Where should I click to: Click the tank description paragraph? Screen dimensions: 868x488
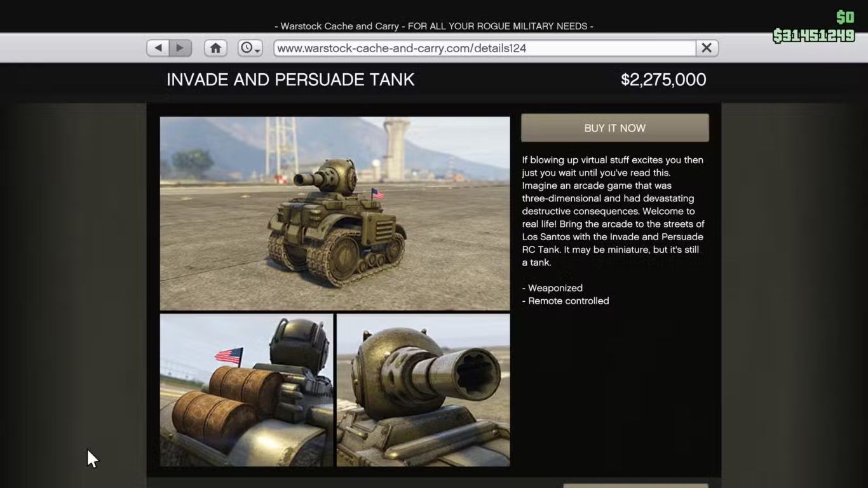click(x=613, y=211)
